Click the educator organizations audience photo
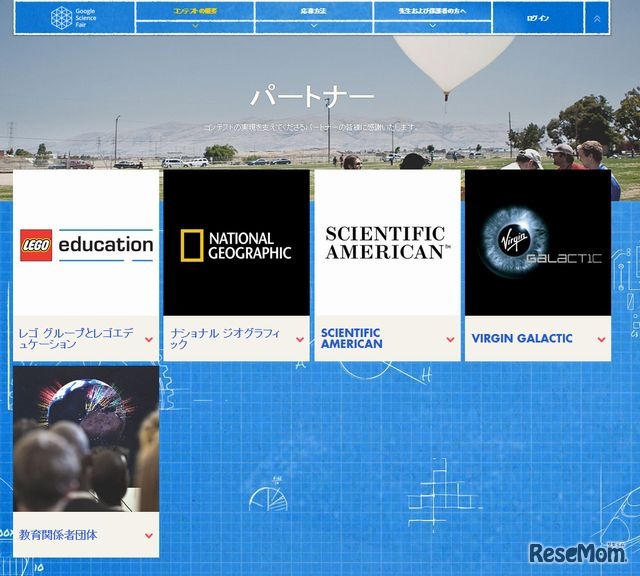640x576 pixels. pos(86,439)
